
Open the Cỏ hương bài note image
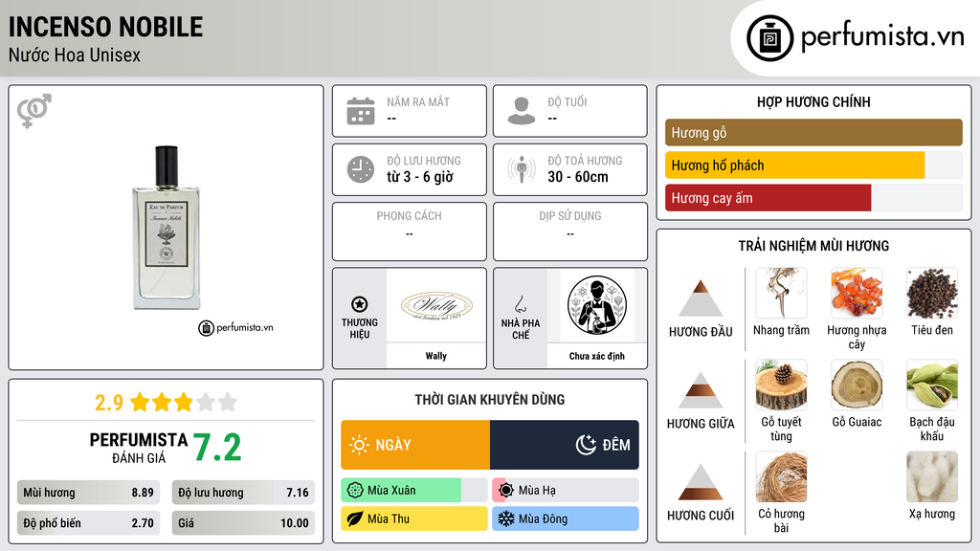click(781, 476)
